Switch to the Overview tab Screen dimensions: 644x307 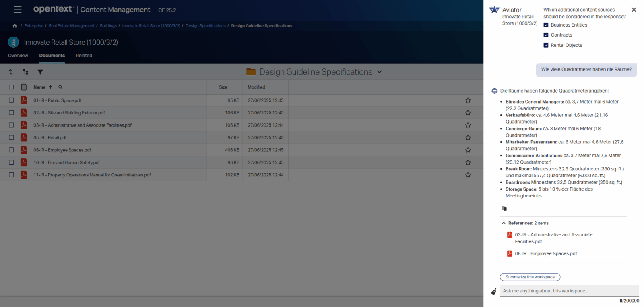click(18, 56)
